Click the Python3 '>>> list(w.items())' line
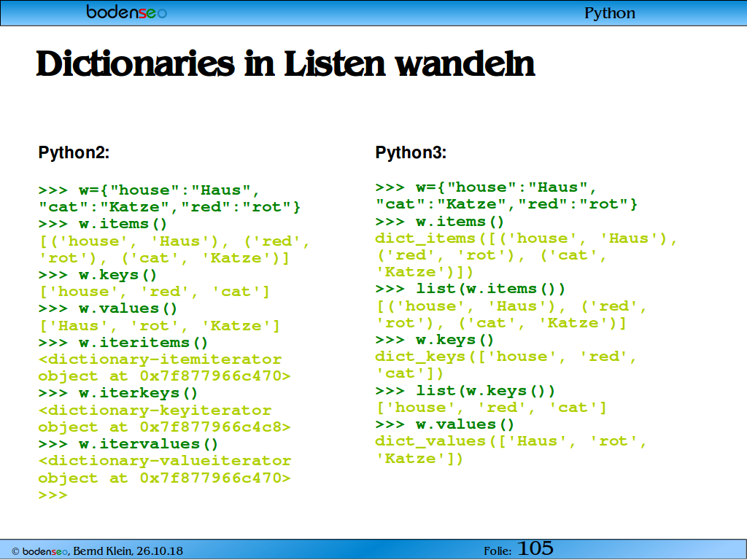The height and width of the screenshot is (560, 747). [471, 289]
